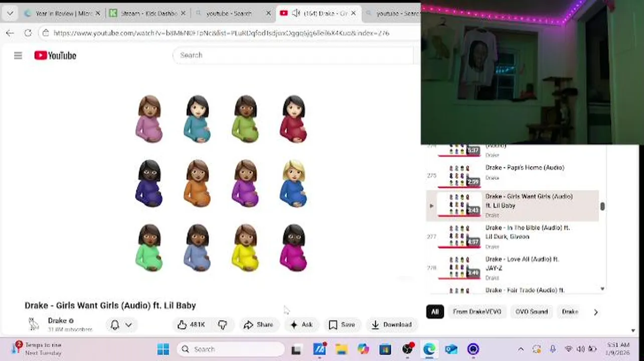View site information lock icon in address bar

pos(46,33)
